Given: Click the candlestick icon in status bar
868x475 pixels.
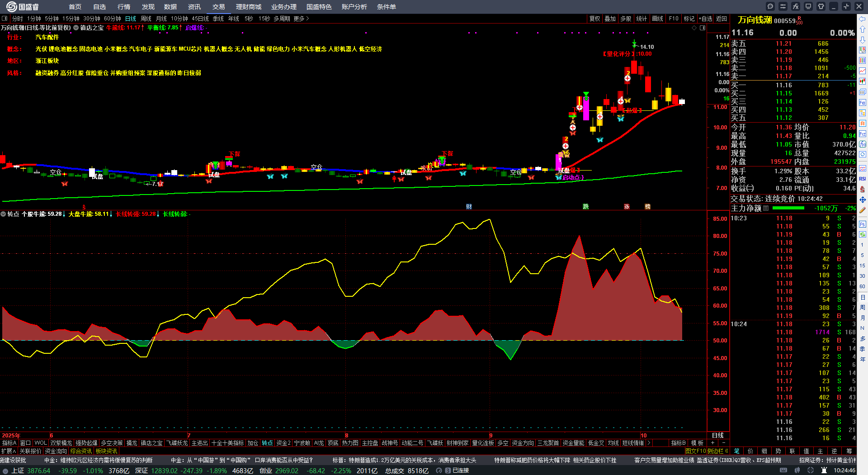Looking at the screenshot, I should [797, 470].
